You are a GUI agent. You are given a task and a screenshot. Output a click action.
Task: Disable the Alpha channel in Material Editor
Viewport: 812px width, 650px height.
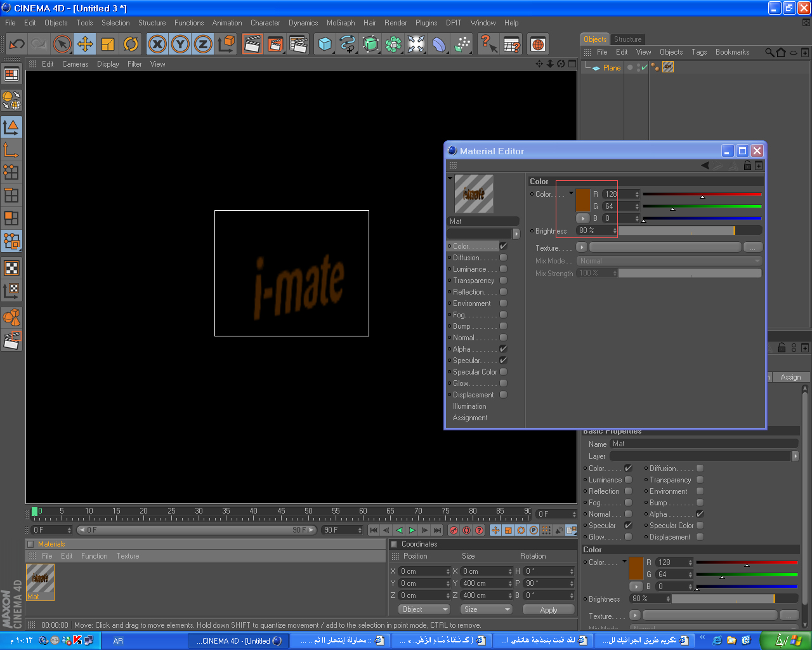pos(503,349)
